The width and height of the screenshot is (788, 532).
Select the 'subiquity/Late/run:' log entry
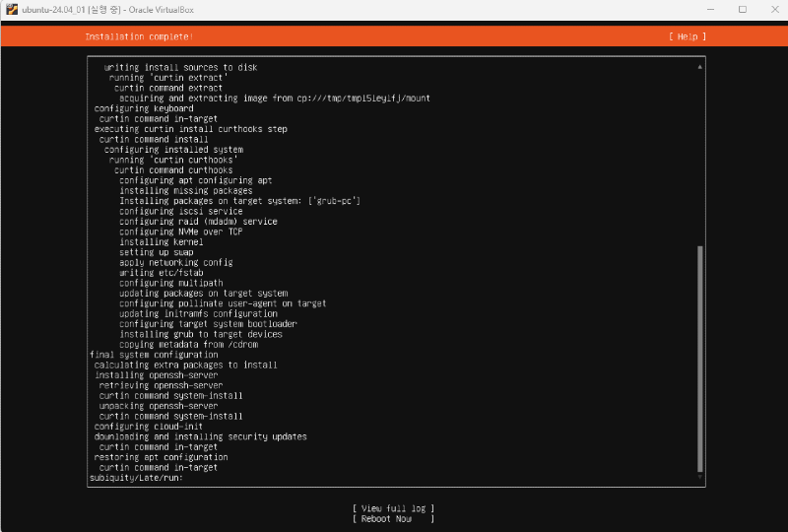pos(136,478)
